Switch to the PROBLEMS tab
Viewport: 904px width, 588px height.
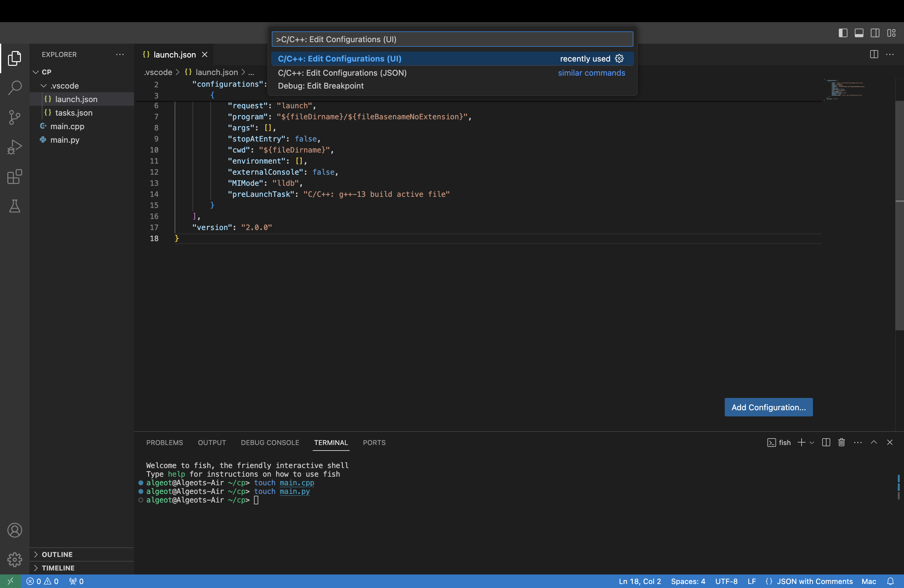[x=164, y=443]
